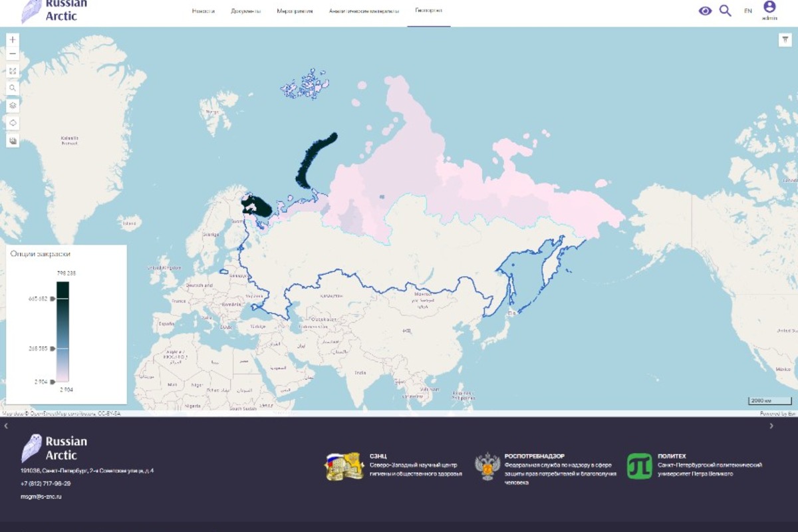
Task: Open the admin user account icon
Action: tap(769, 7)
